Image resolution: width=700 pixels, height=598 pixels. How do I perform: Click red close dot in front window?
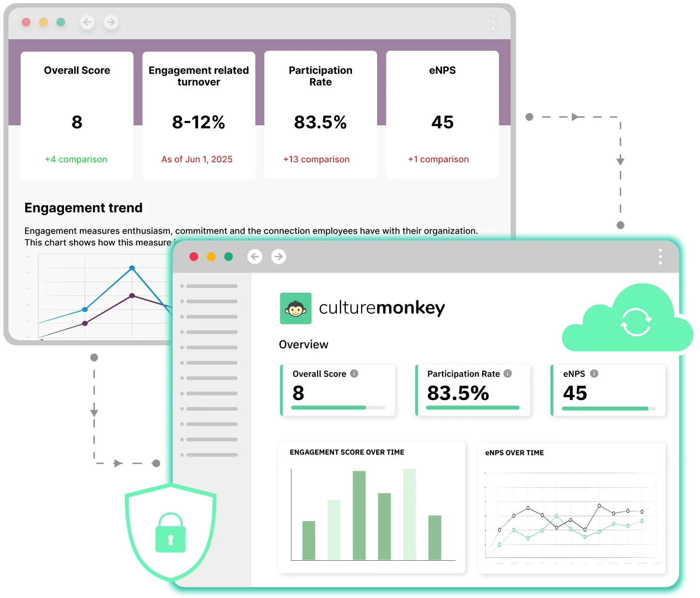[194, 256]
